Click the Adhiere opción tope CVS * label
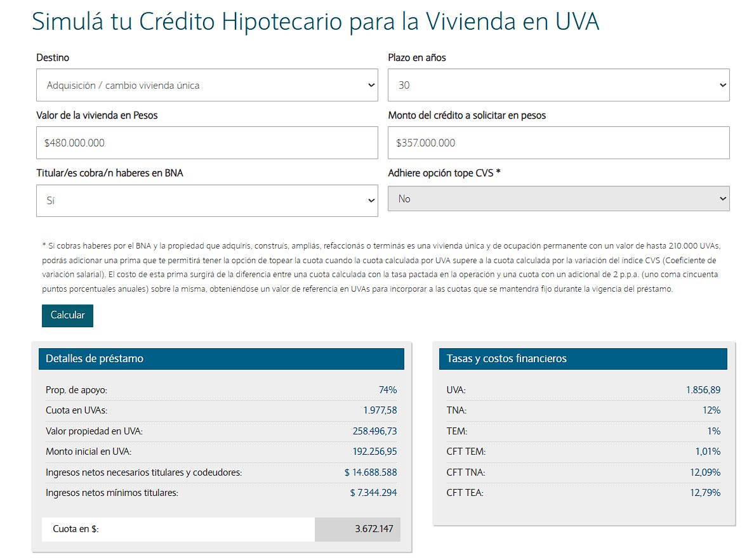This screenshot has height=560, width=754. click(x=444, y=173)
